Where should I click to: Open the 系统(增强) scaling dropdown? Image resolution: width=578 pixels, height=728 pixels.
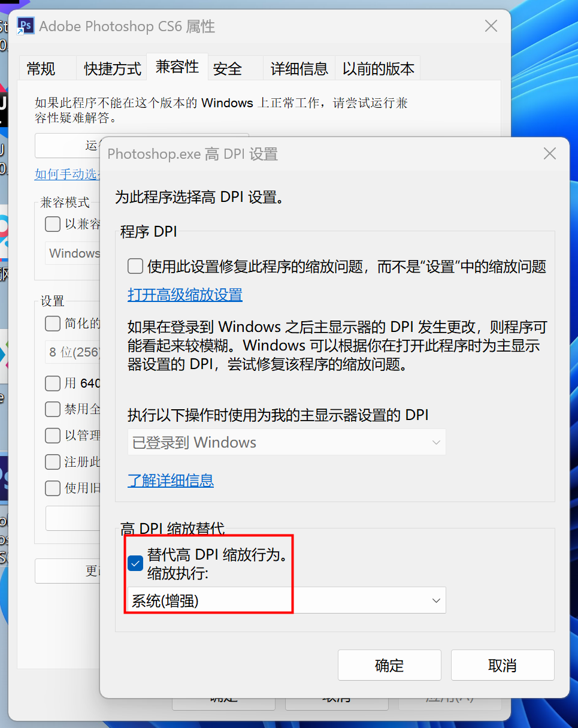click(287, 600)
